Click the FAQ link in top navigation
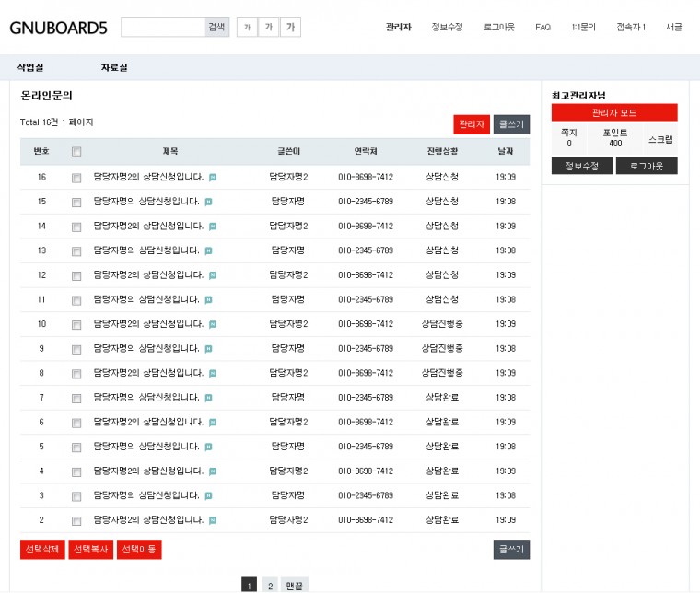700x593 pixels. 542,28
